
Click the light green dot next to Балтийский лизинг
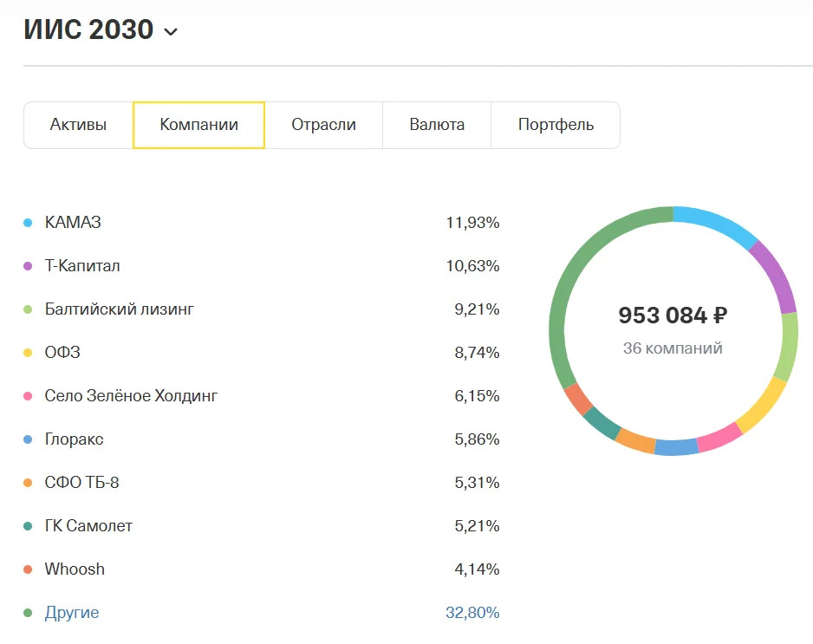pos(28,309)
